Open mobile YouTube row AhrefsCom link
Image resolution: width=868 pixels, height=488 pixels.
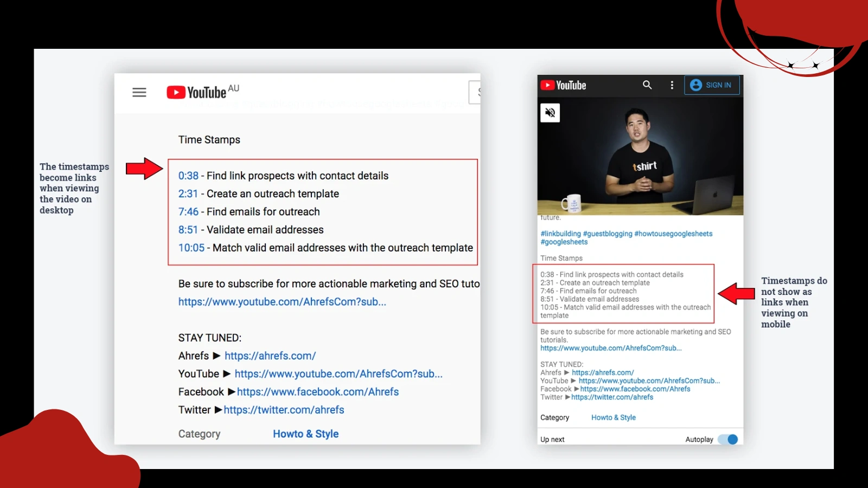649,381
